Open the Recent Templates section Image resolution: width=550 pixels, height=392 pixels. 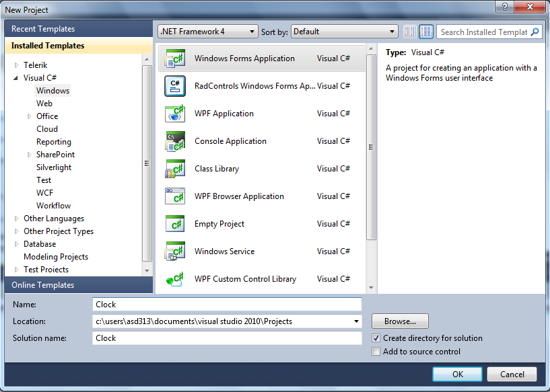(x=79, y=29)
